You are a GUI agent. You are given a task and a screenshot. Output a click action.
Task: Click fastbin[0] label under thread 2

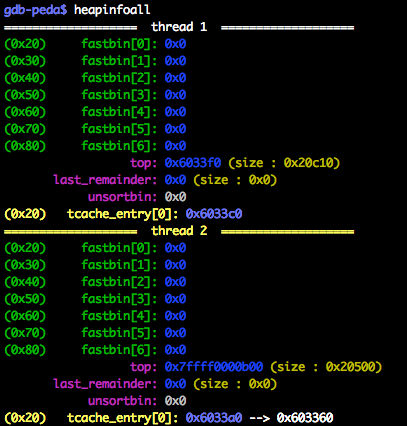pos(119,248)
